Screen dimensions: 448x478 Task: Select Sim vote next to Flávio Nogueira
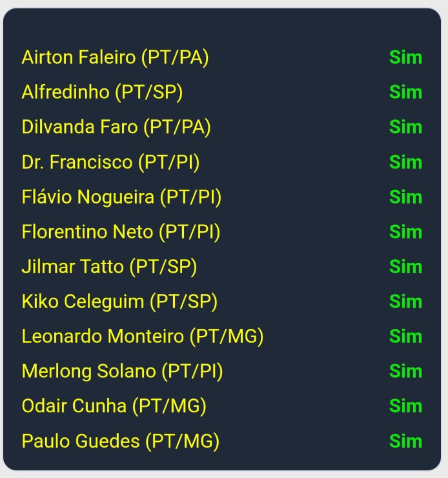(x=405, y=197)
